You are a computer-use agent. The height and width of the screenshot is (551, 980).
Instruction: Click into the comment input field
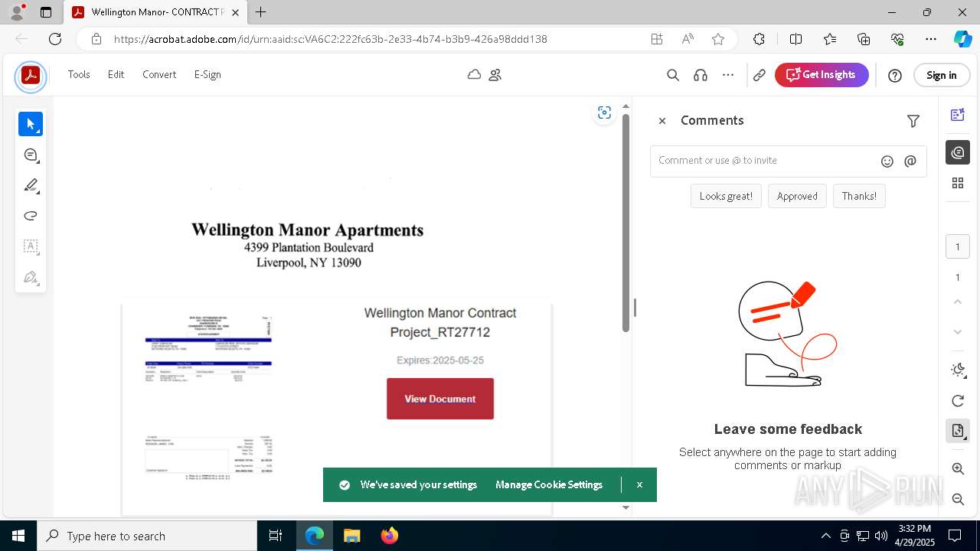click(766, 161)
